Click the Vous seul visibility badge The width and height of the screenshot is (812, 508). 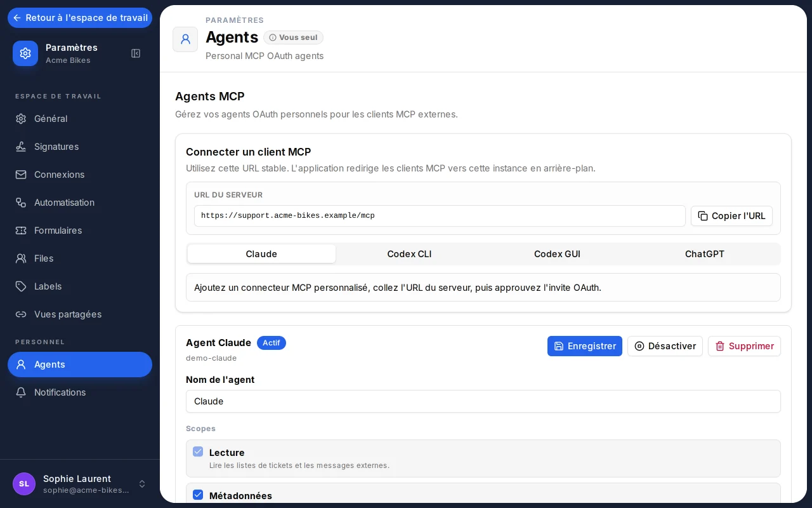(293, 37)
